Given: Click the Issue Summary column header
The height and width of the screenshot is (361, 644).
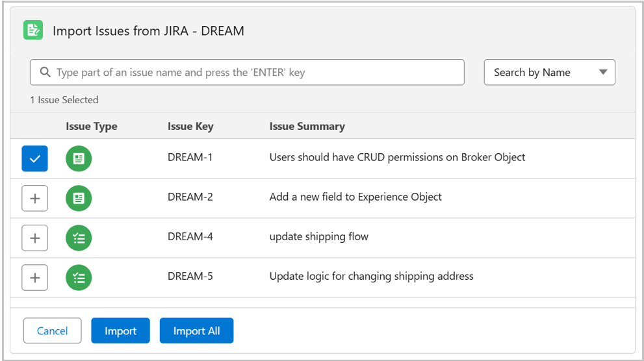Looking at the screenshot, I should (x=307, y=127).
